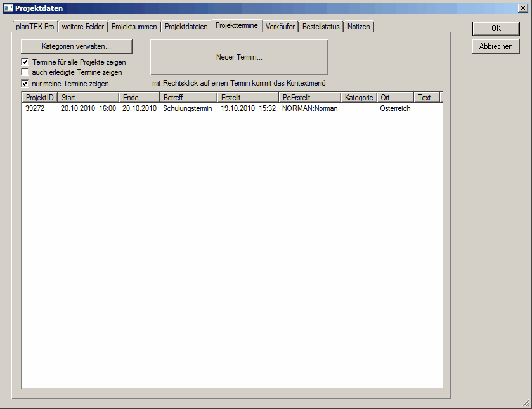Open the 'weitere Felder' tab
This screenshot has width=532, height=409.
tap(83, 27)
